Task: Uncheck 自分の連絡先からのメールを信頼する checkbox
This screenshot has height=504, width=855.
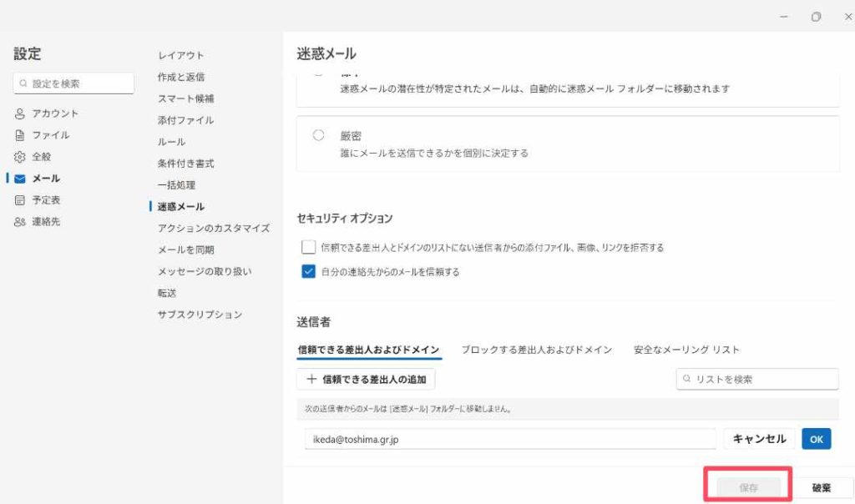Action: 309,271
